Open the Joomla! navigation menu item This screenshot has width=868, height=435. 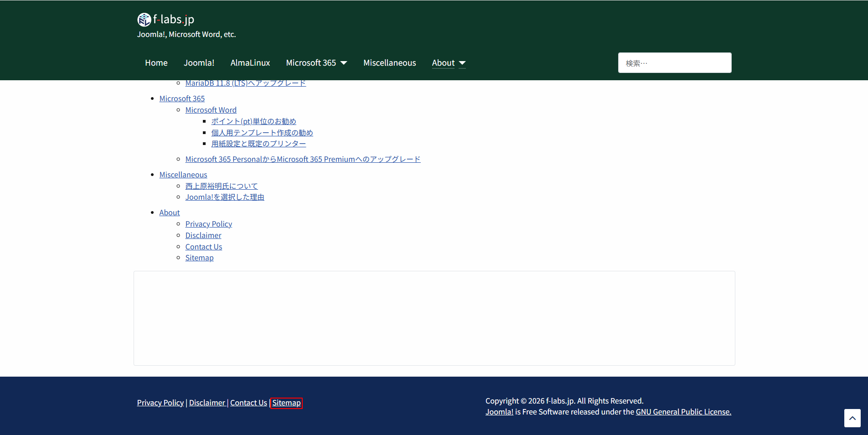199,62
